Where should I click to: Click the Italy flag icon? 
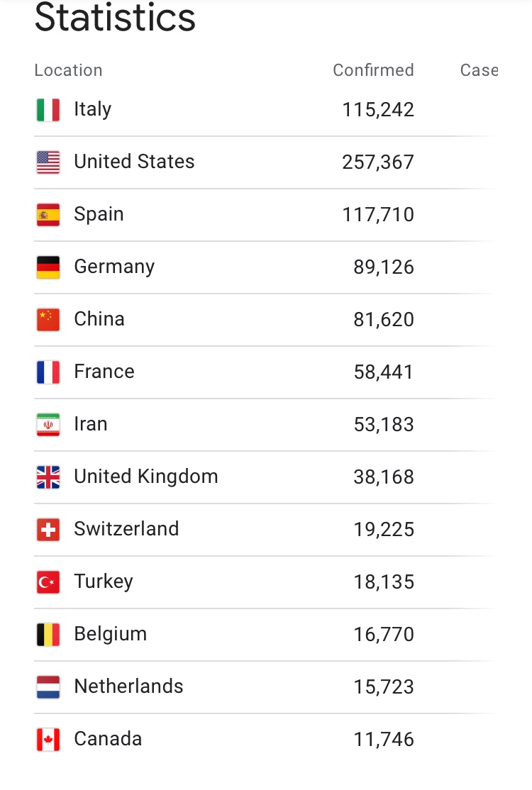point(48,110)
